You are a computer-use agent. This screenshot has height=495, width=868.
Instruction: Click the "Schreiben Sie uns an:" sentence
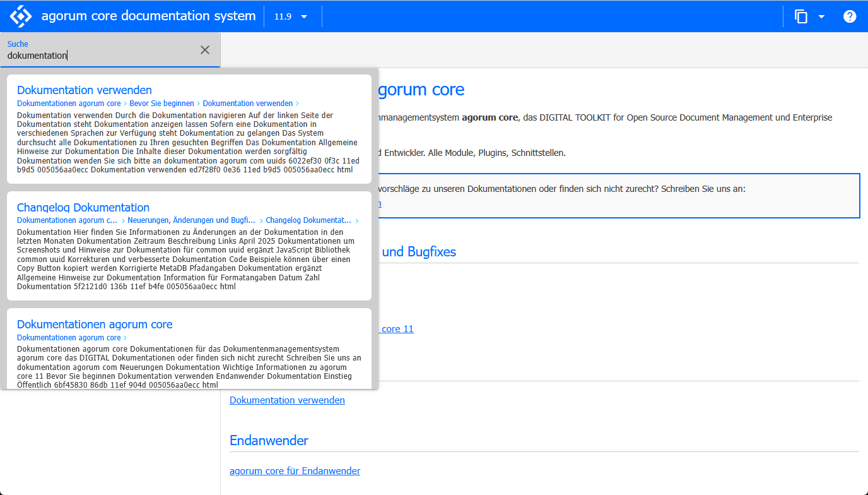(x=703, y=189)
